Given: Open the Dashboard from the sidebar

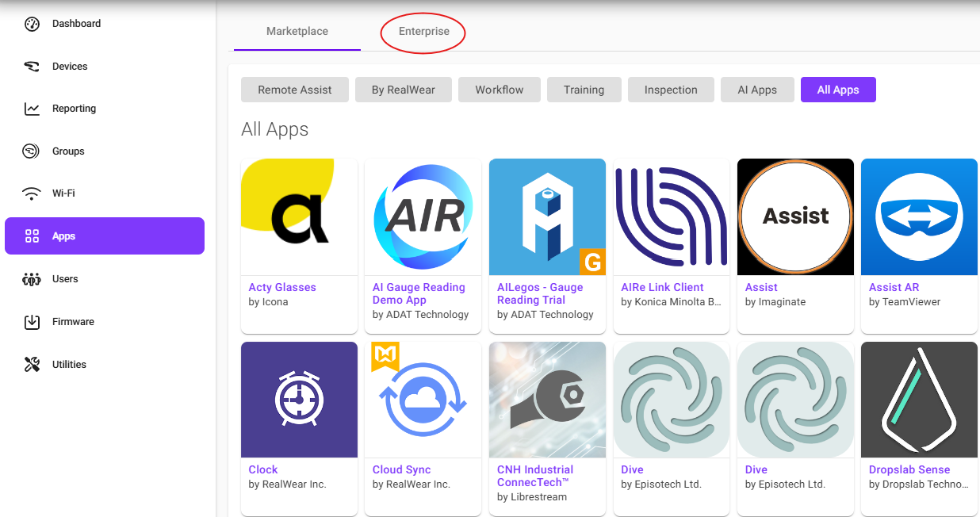Looking at the screenshot, I should (x=76, y=23).
